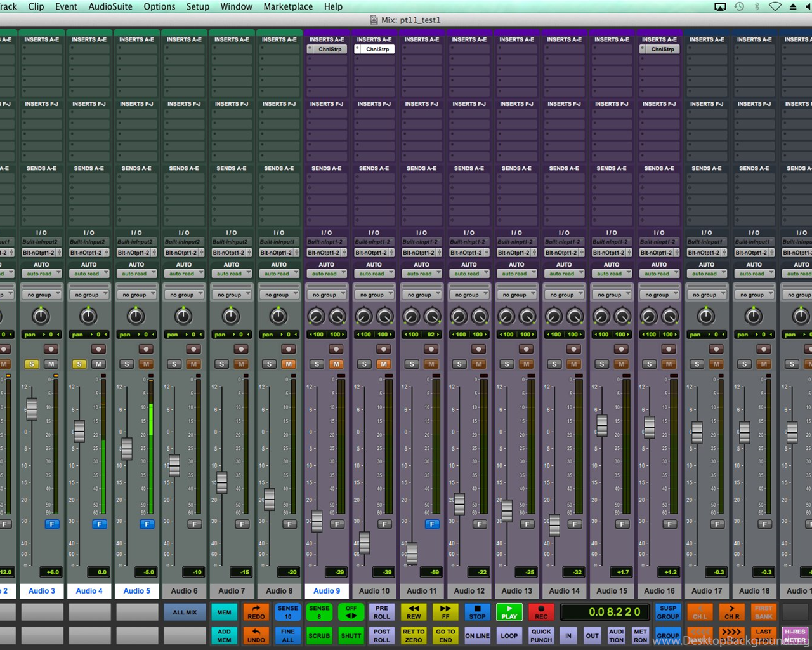Click the REW rewind button

pos(414,612)
